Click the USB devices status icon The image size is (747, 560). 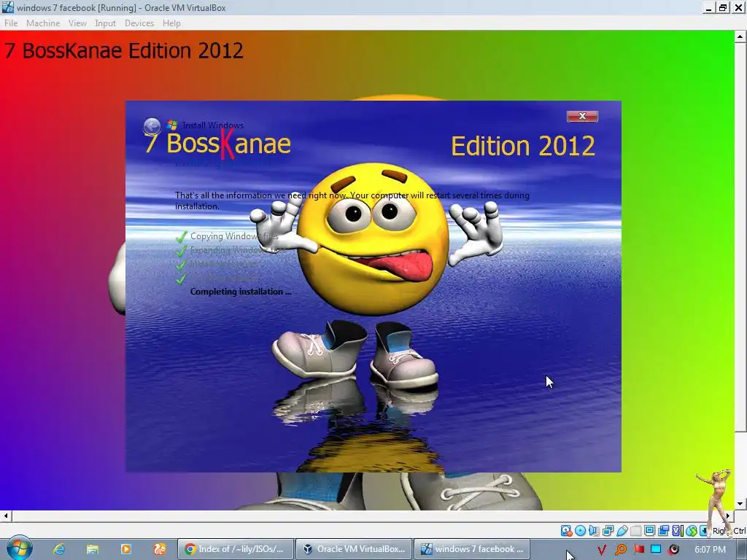[x=622, y=531]
